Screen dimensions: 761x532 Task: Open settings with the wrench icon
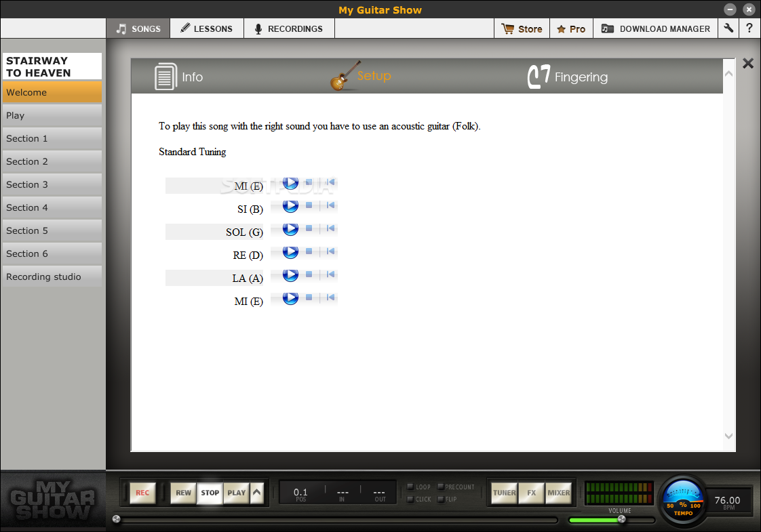pyautogui.click(x=728, y=28)
